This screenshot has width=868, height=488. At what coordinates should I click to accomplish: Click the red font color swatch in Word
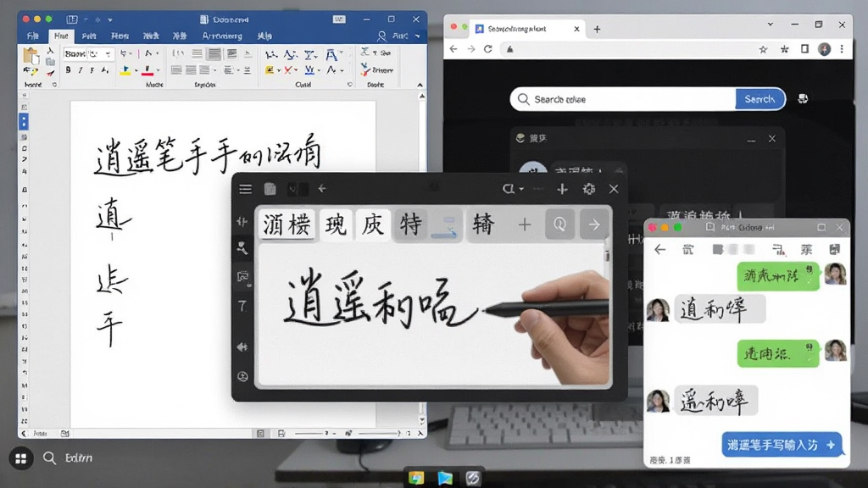click(x=147, y=71)
